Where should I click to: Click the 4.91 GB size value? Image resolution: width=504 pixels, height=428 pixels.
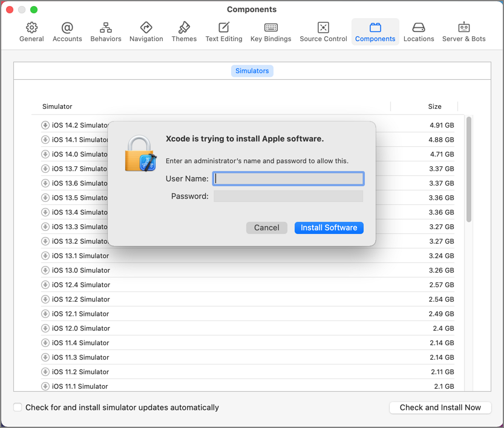click(442, 125)
